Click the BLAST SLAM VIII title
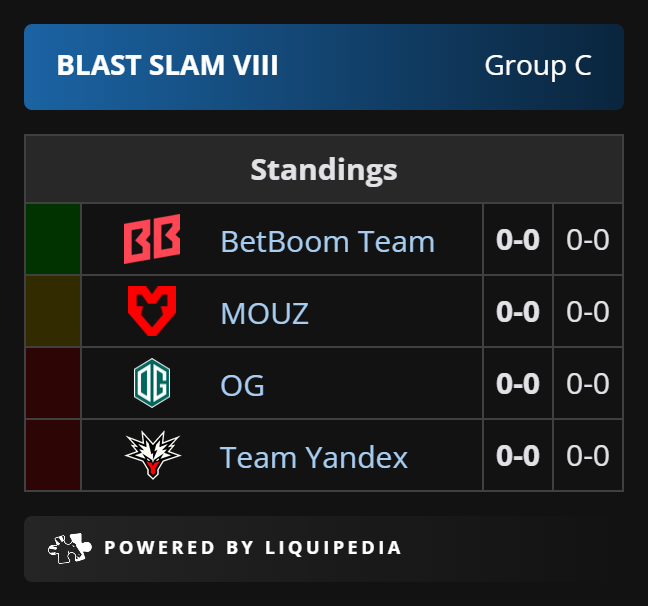 click(167, 65)
